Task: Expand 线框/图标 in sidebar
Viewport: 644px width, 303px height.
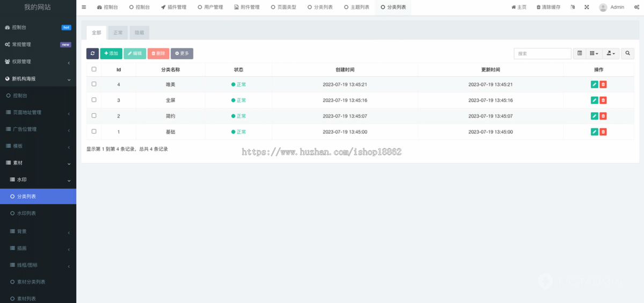Action: pyautogui.click(x=38, y=265)
